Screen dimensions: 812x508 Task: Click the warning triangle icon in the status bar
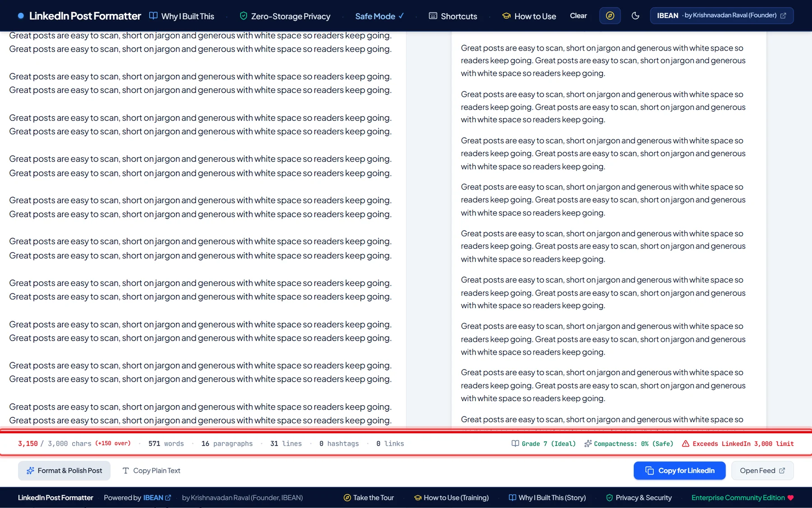tap(686, 443)
